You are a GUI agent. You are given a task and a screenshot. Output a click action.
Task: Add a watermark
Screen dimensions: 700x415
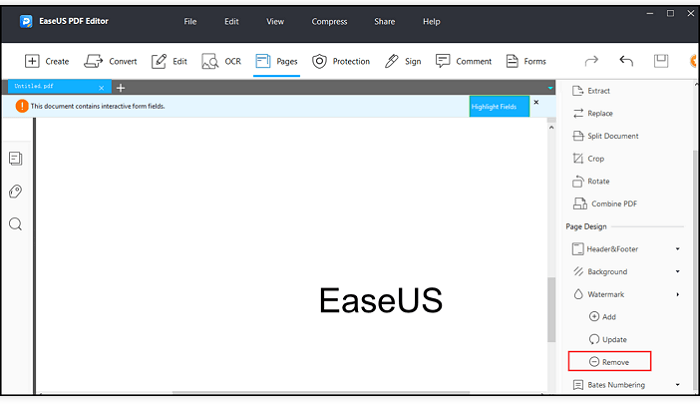point(603,317)
